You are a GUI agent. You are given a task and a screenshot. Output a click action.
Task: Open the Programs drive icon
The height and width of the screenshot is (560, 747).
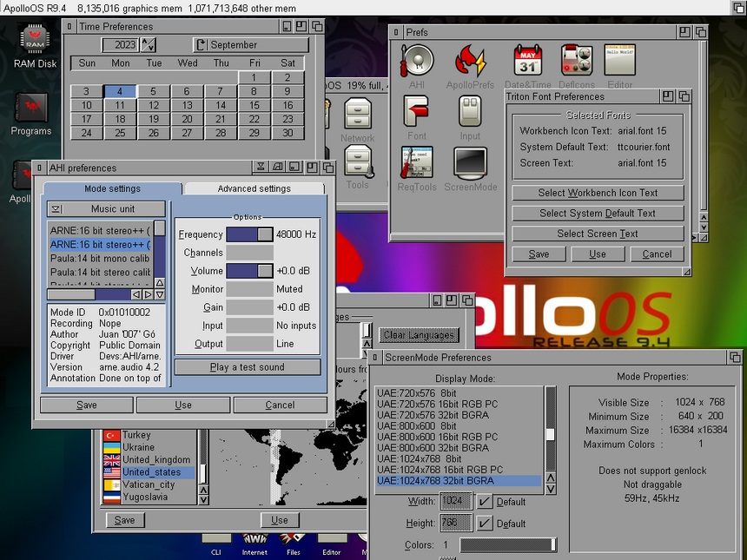pyautogui.click(x=31, y=115)
